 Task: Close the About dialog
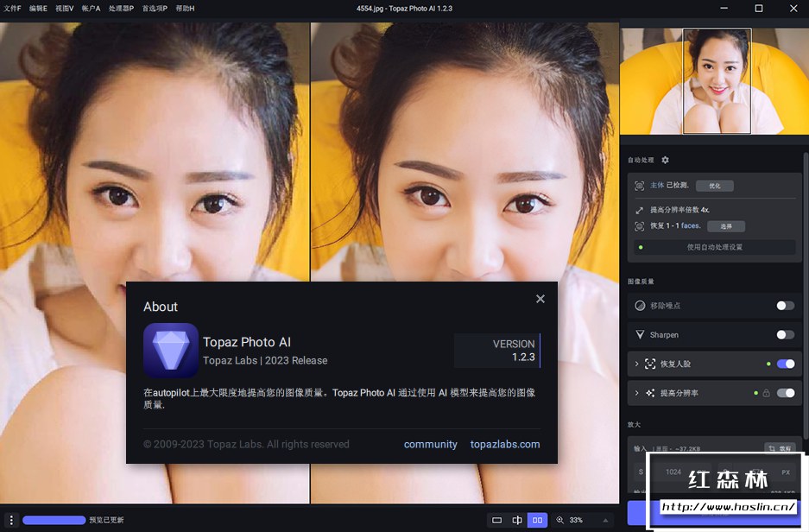[x=540, y=299]
